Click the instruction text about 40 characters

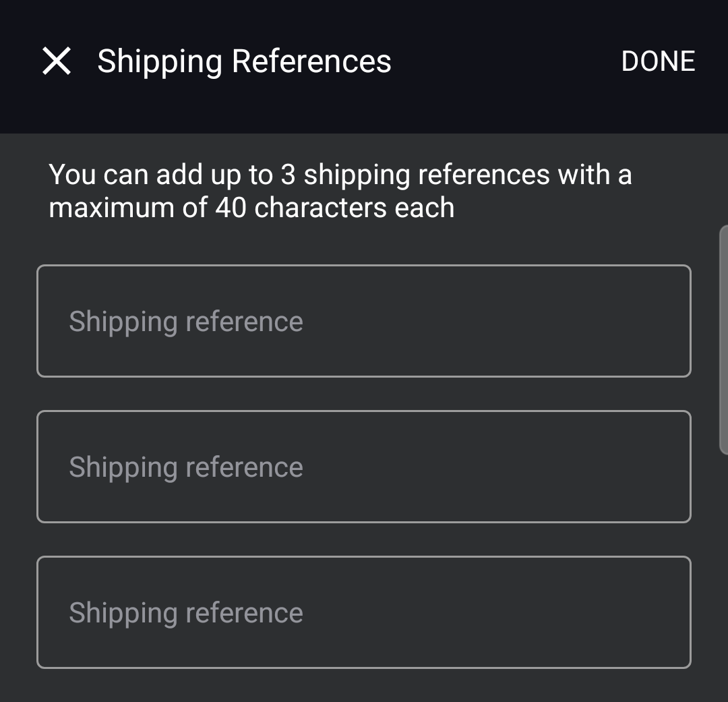pos(339,190)
